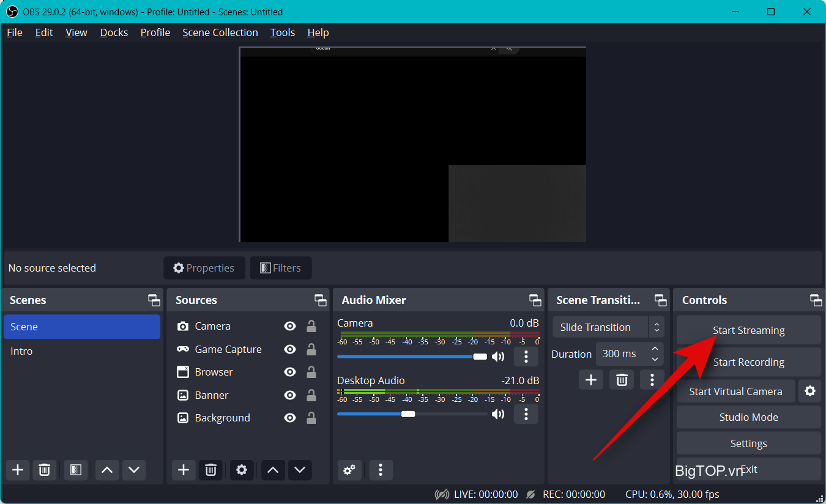Undock the Scenes panel
The image size is (826, 504).
coord(154,300)
